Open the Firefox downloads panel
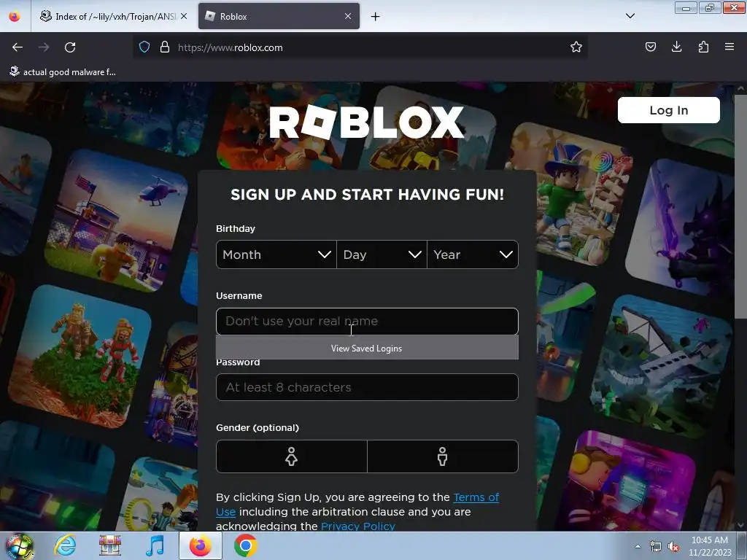 click(x=676, y=47)
